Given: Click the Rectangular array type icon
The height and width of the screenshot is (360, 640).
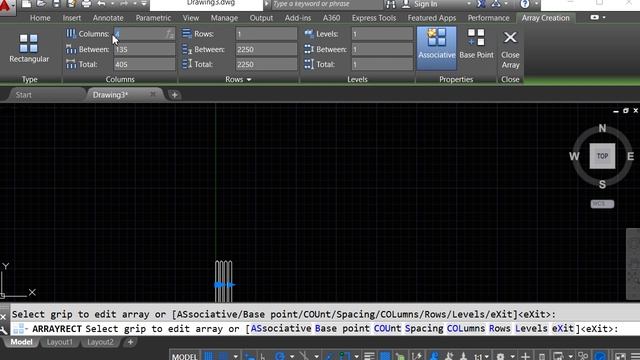Looking at the screenshot, I should click(29, 44).
